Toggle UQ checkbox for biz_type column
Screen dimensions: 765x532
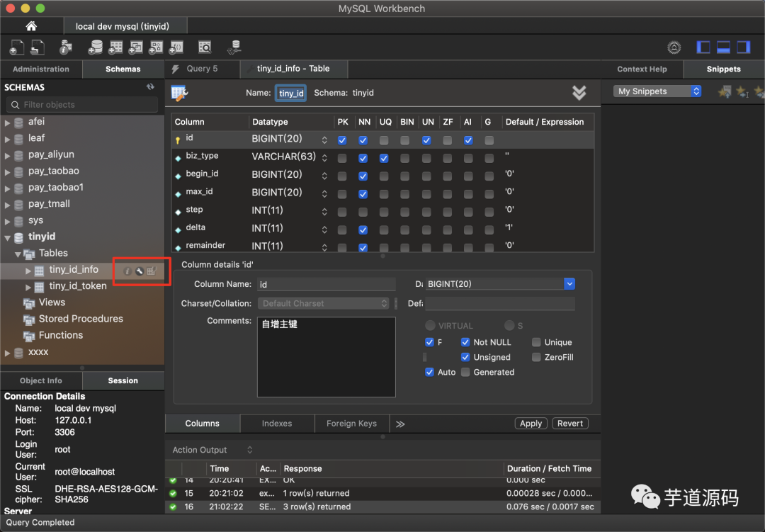click(x=384, y=158)
